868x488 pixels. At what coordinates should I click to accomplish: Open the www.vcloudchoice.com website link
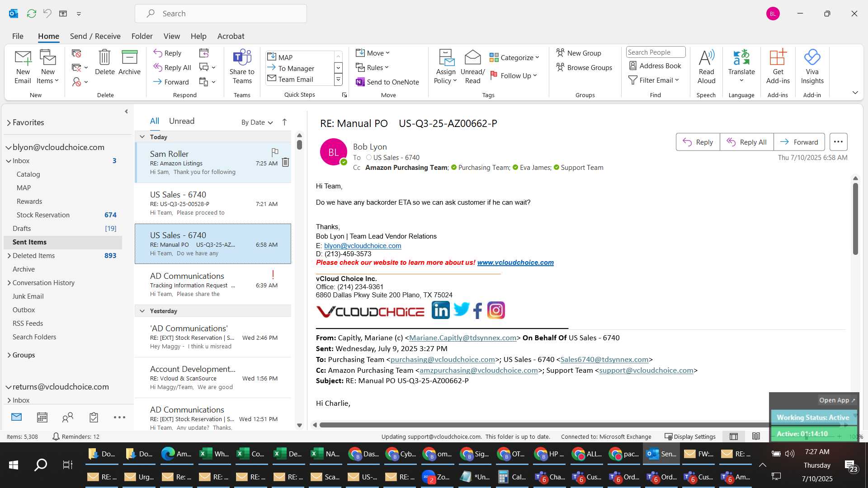point(515,263)
